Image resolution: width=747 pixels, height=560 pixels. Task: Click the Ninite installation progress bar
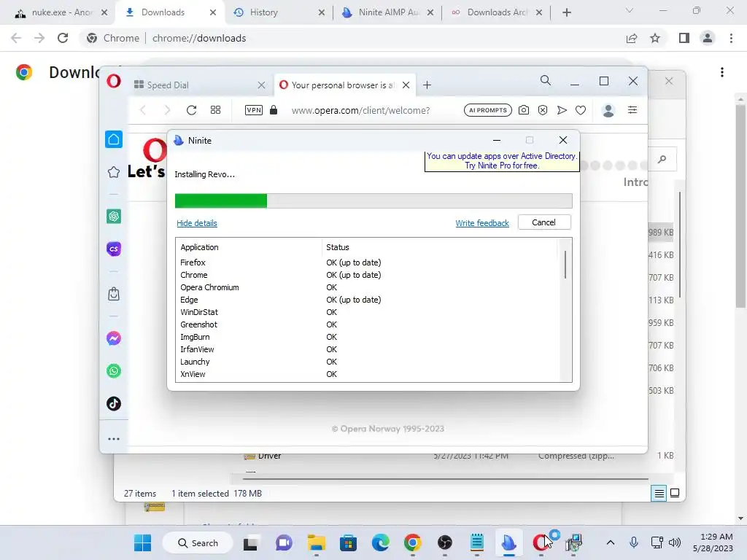pyautogui.click(x=373, y=201)
